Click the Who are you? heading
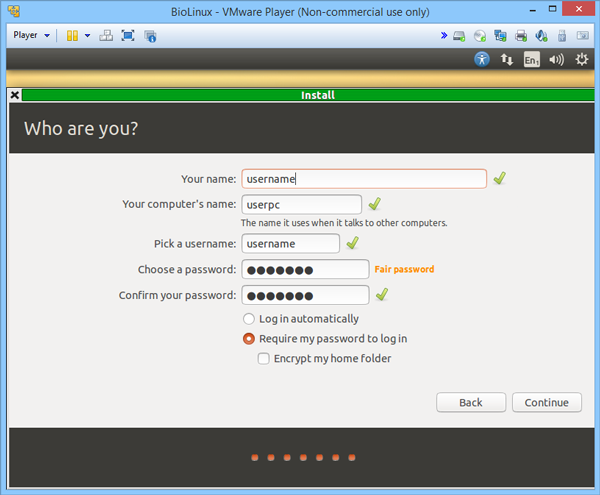Image resolution: width=600 pixels, height=495 pixels. [81, 129]
